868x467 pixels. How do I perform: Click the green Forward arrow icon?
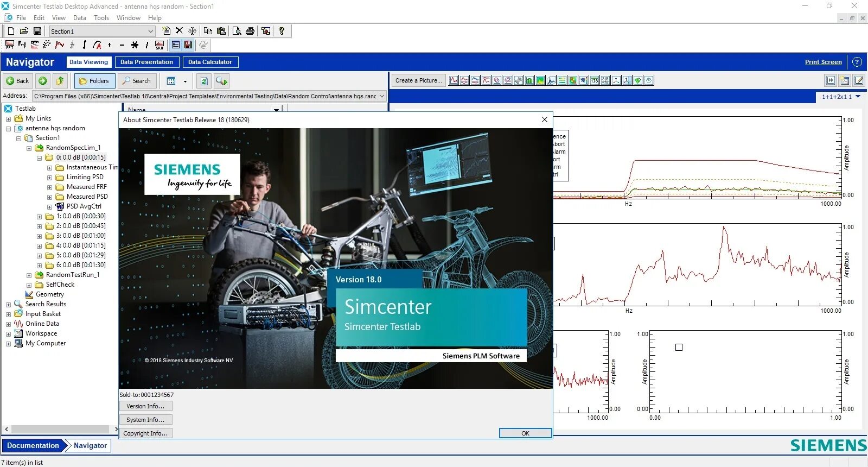[42, 81]
